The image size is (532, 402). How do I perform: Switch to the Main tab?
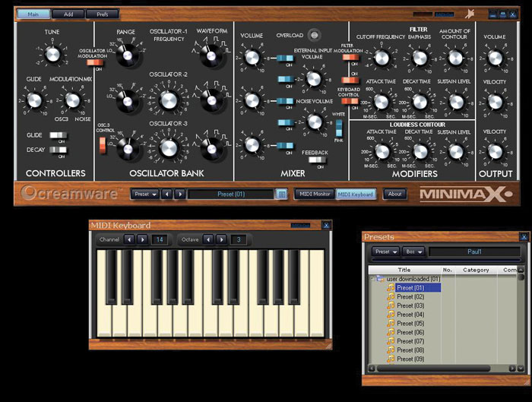click(x=33, y=14)
